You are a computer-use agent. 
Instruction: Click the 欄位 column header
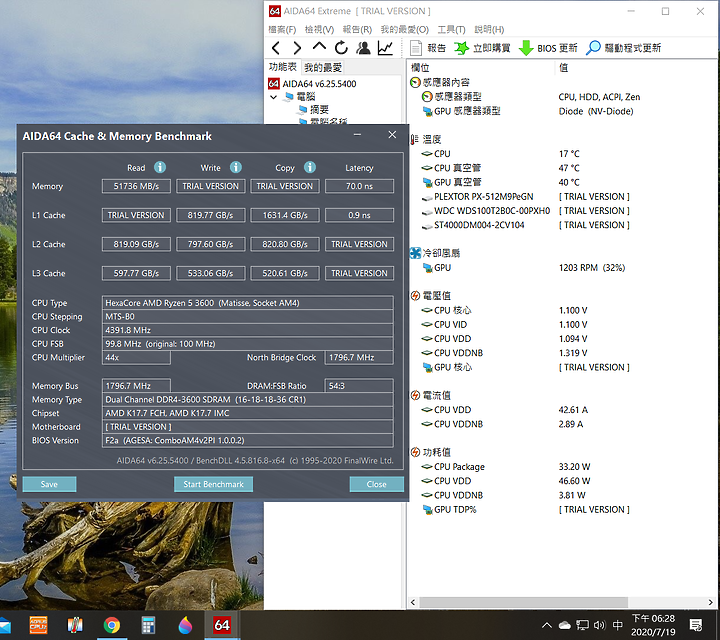pos(481,68)
